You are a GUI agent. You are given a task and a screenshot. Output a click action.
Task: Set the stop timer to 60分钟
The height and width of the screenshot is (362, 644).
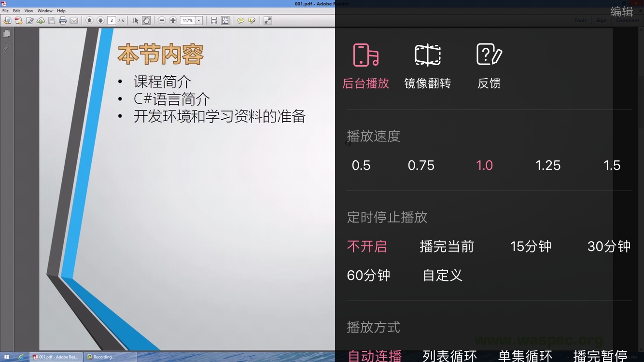(369, 276)
